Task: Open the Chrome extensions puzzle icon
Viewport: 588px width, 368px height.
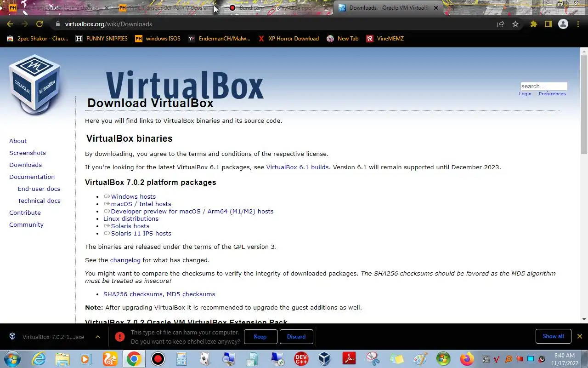Action: [533, 24]
